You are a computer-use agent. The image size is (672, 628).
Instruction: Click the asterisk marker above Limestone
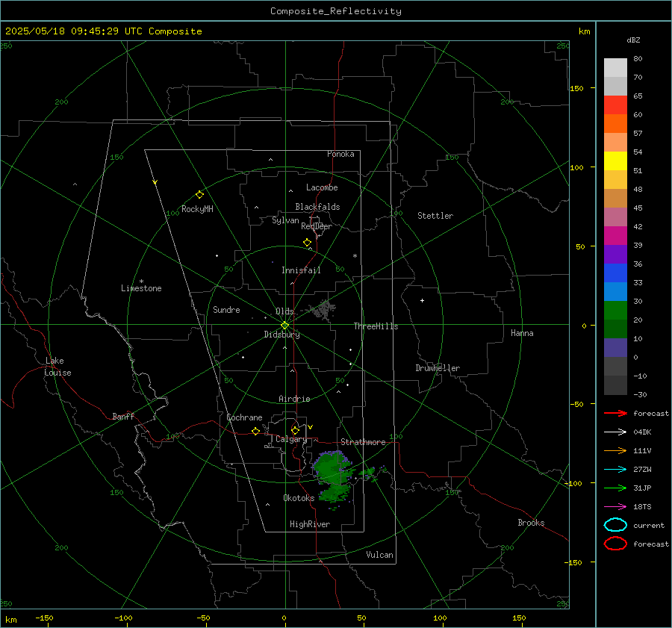[141, 282]
